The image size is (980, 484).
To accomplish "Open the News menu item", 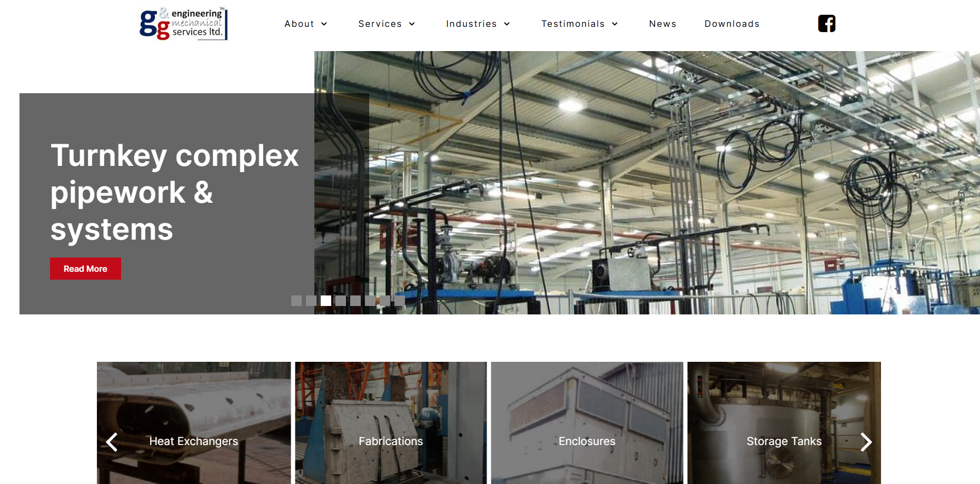I will click(x=662, y=24).
